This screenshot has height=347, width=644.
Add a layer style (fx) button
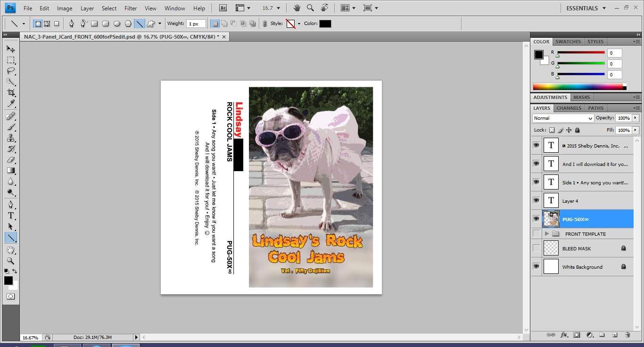click(564, 335)
